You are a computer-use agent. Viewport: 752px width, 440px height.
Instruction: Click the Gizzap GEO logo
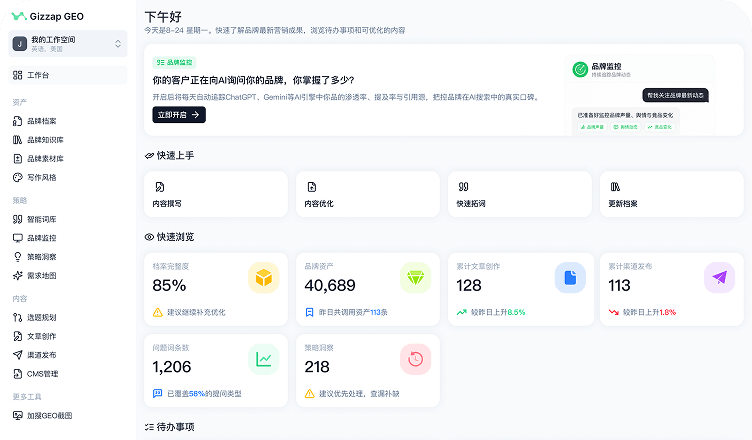pyautogui.click(x=47, y=16)
